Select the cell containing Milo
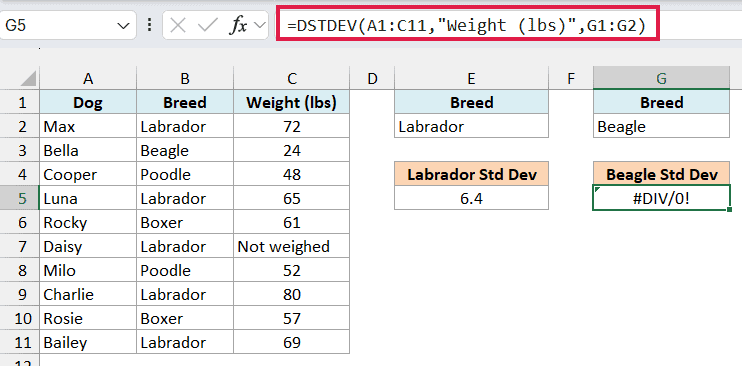The width and height of the screenshot is (742, 366). pos(88,270)
